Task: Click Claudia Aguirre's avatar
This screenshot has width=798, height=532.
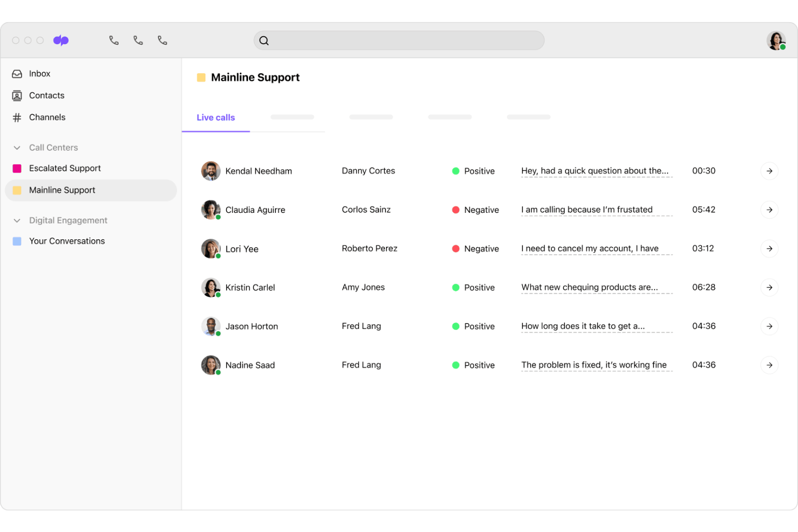Action: (x=211, y=210)
